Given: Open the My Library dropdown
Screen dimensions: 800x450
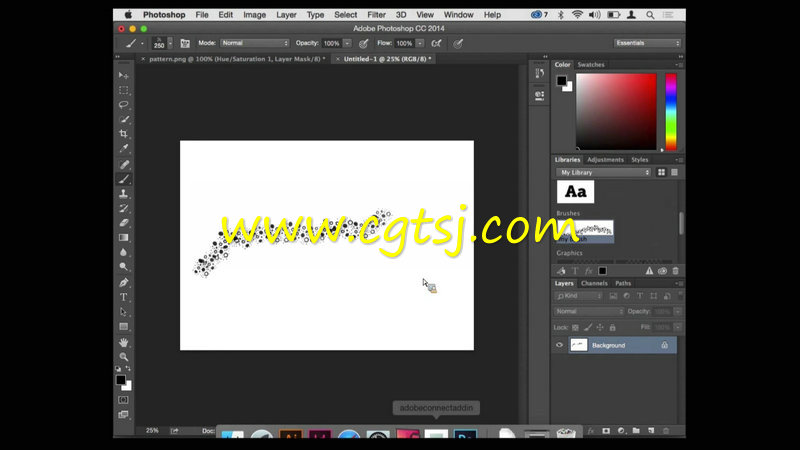Looking at the screenshot, I should pos(604,172).
